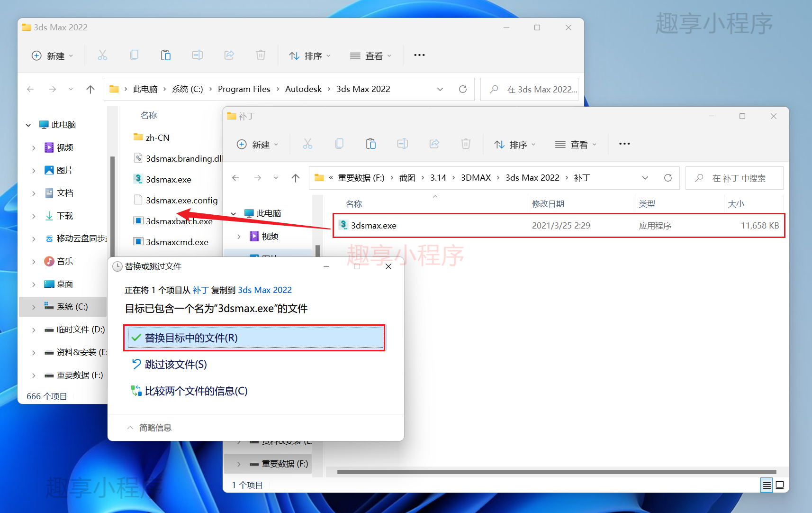This screenshot has height=513, width=812.
Task: Select 3dsmax.exe file in 补丁 window
Action: [x=559, y=226]
